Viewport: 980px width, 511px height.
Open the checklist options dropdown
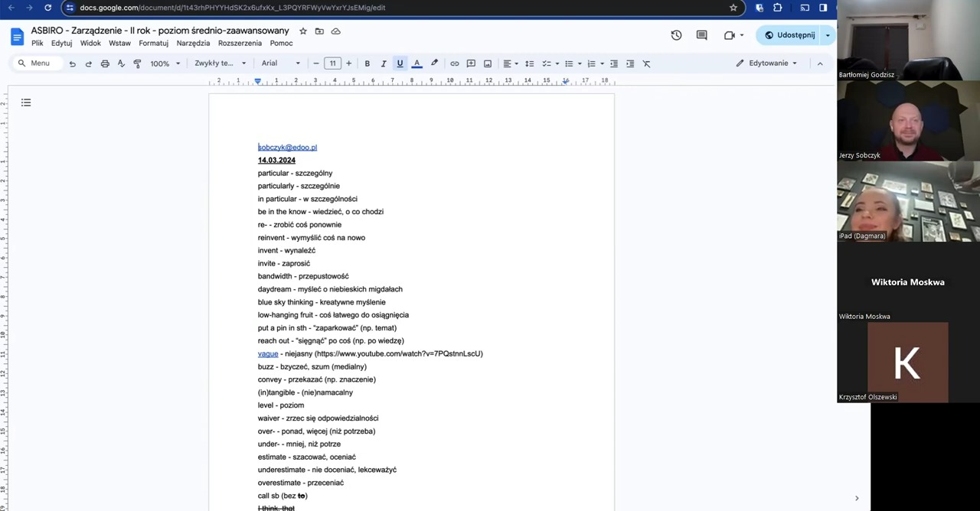coord(551,63)
